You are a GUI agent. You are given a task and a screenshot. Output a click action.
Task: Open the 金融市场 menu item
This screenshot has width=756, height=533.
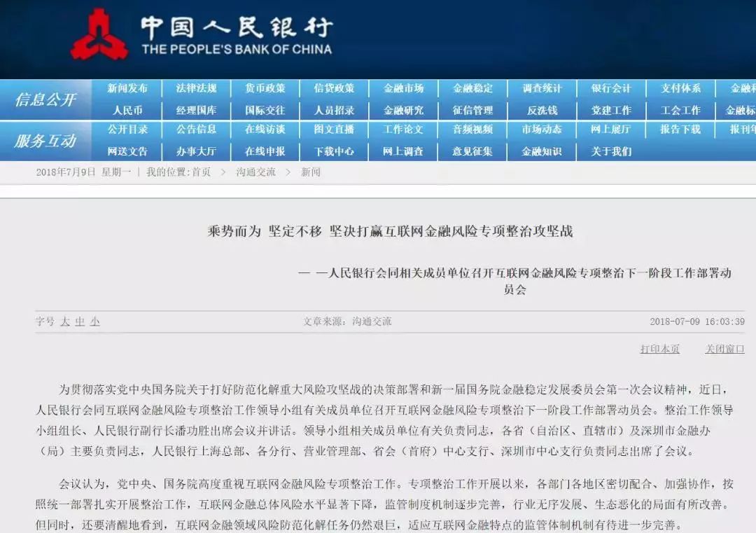[x=404, y=88]
